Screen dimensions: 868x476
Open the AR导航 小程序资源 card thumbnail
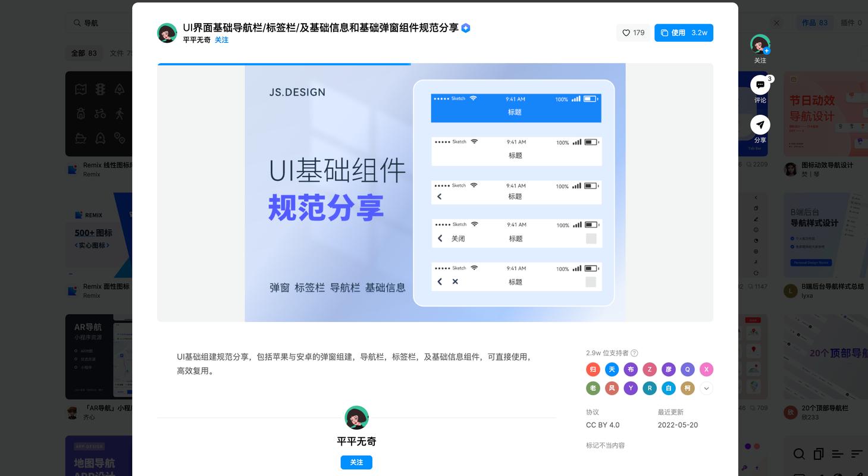99,357
